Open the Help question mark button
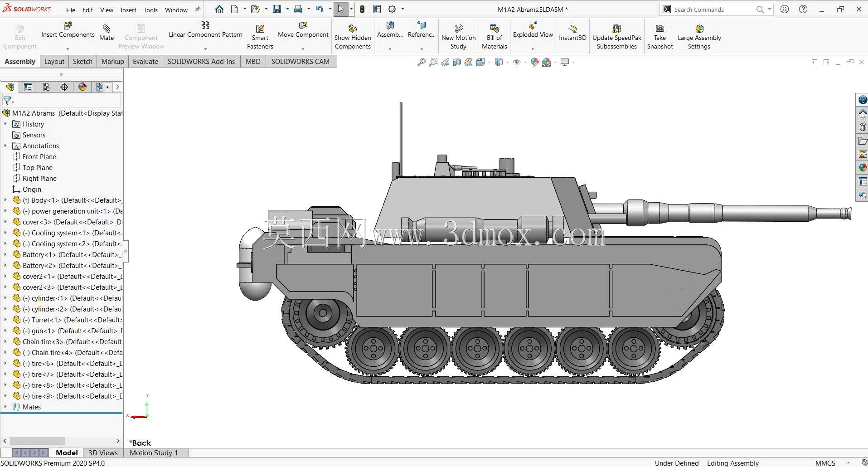This screenshot has height=467, width=868. [803, 9]
